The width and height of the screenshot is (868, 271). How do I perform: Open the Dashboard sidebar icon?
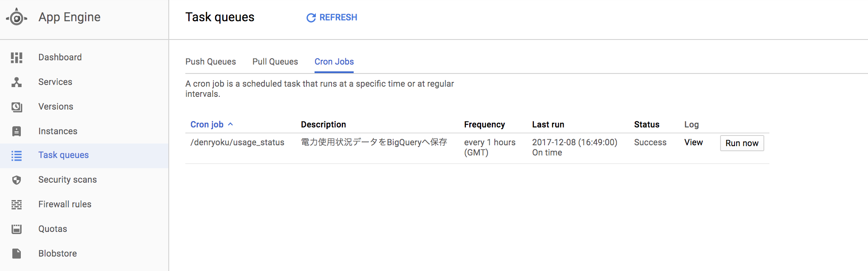pos(17,57)
